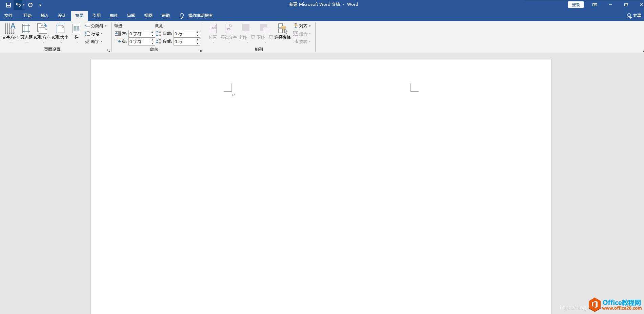644x314 pixels.
Task: Place cursor at the first paragraph mark
Action: point(233,95)
